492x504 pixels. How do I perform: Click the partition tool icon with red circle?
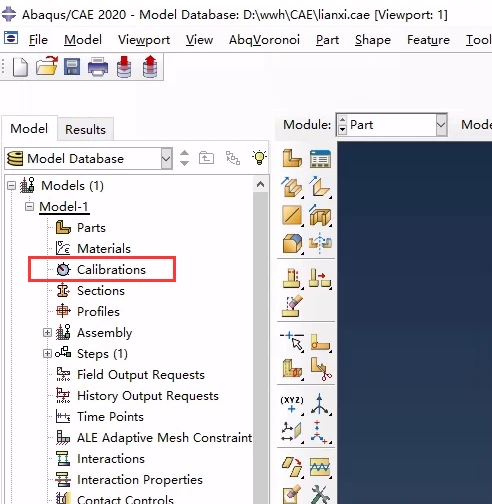click(320, 343)
